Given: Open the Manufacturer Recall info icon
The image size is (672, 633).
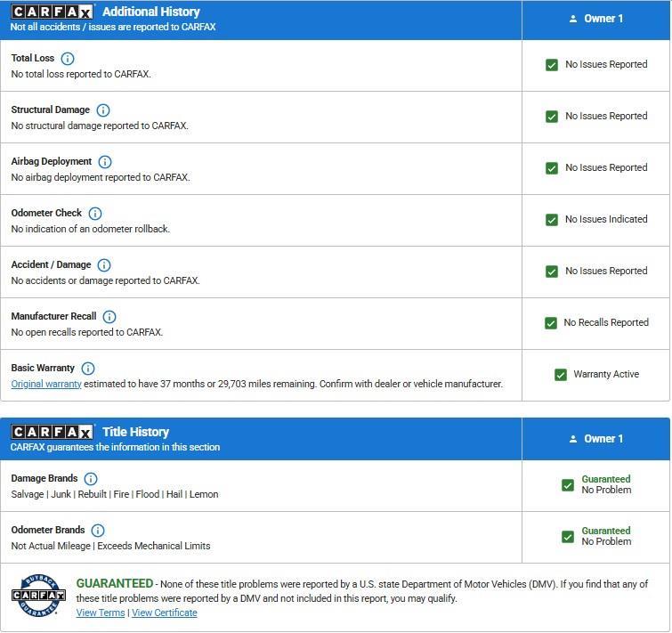Looking at the screenshot, I should 109,317.
